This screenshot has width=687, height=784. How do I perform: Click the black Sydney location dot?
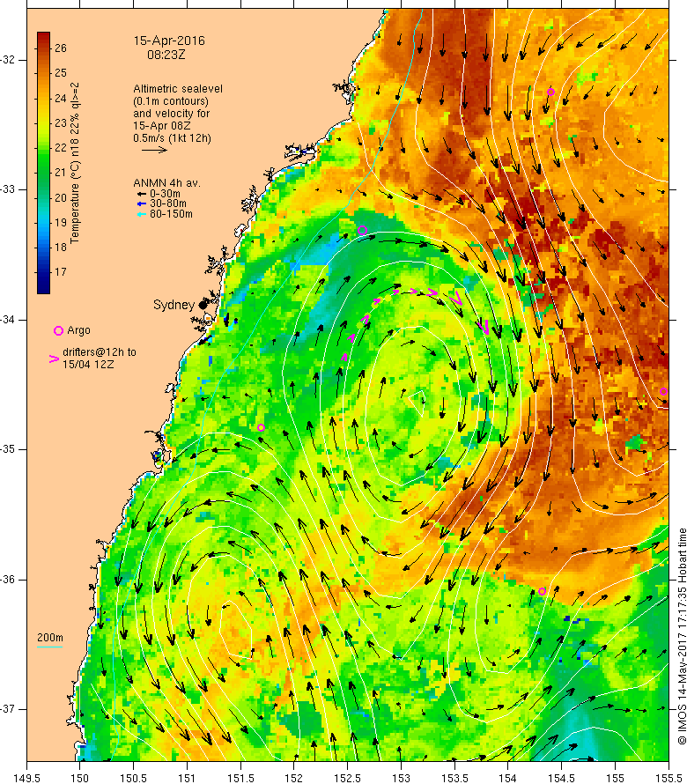[x=203, y=305]
